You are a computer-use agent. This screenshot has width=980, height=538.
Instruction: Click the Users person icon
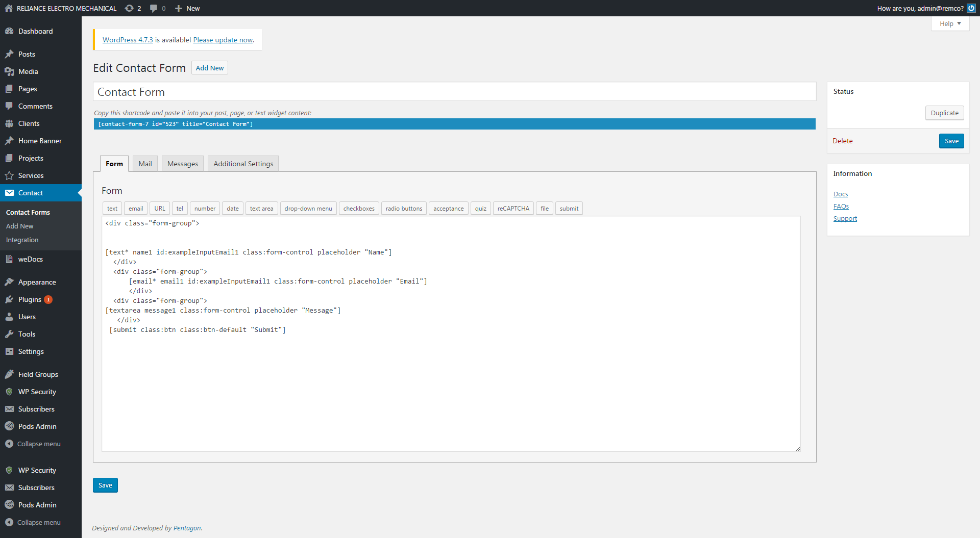point(9,317)
